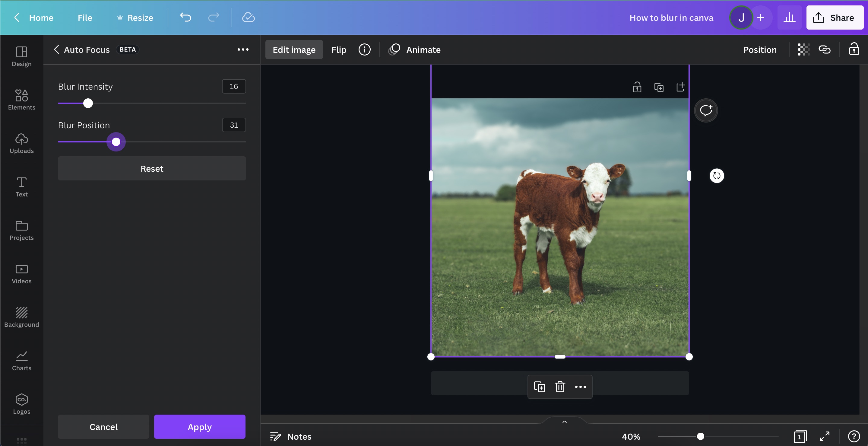Open the Charts panel
The image size is (868, 446).
(x=21, y=360)
